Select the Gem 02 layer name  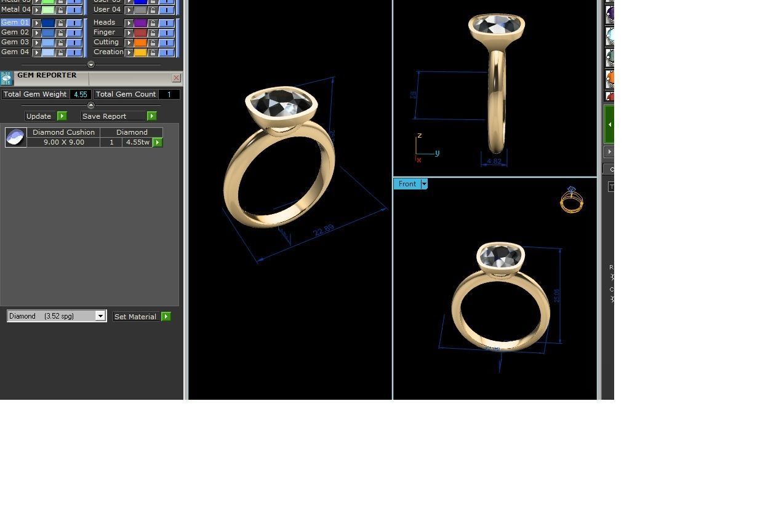(x=15, y=32)
